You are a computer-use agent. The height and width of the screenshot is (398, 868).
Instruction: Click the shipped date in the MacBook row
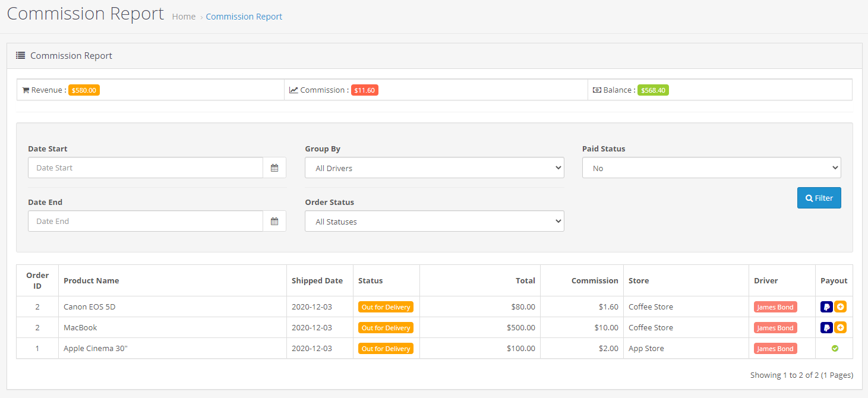pyautogui.click(x=312, y=328)
